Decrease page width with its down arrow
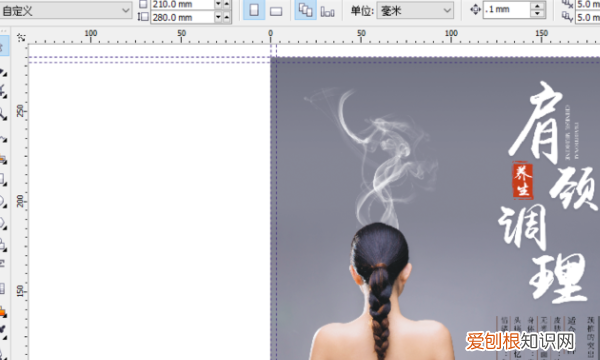Viewport: 600px width, 360px height. [218, 4]
